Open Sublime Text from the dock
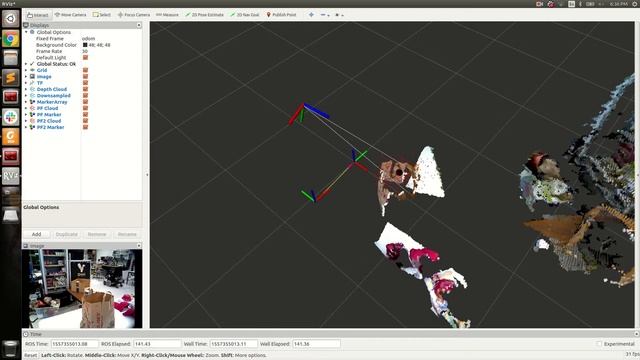640x360 pixels. pos(11,77)
